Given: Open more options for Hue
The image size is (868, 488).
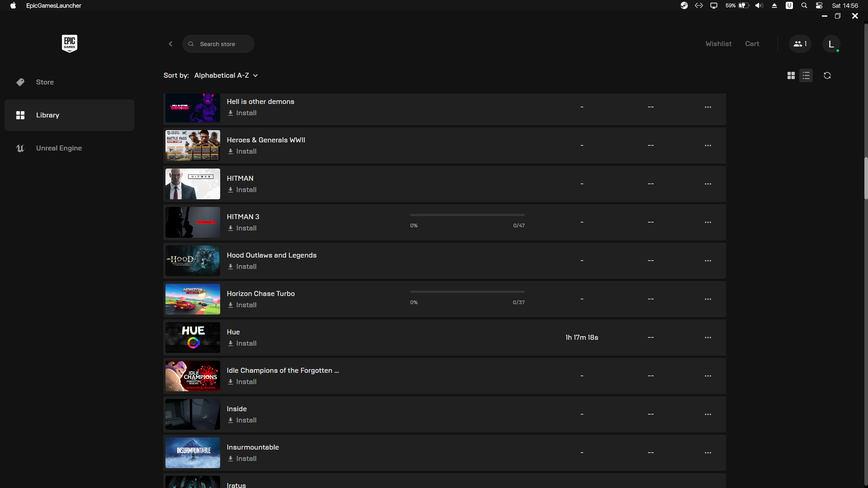Looking at the screenshot, I should tap(708, 338).
